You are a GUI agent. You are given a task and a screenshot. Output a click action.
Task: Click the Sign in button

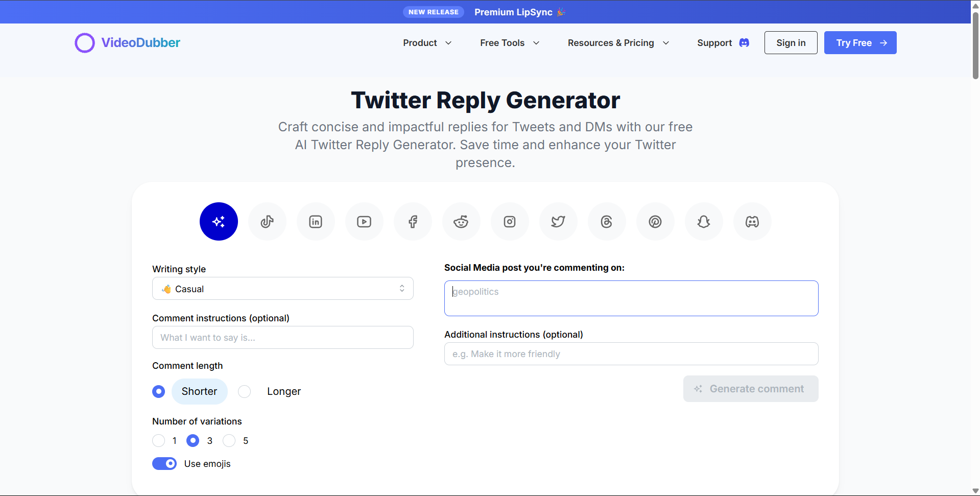coord(791,43)
